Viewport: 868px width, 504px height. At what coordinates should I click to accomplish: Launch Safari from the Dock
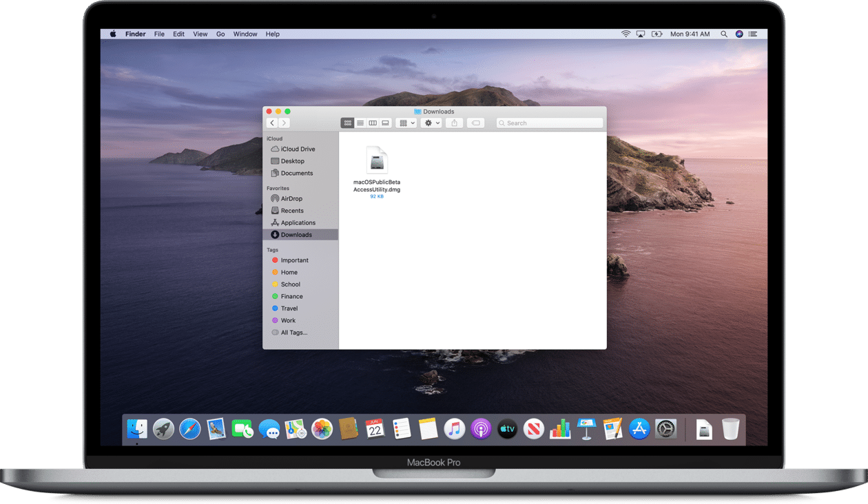[x=189, y=428]
